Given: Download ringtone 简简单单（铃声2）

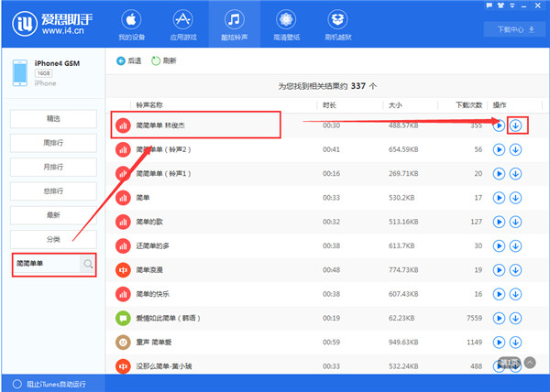Looking at the screenshot, I should (x=515, y=149).
